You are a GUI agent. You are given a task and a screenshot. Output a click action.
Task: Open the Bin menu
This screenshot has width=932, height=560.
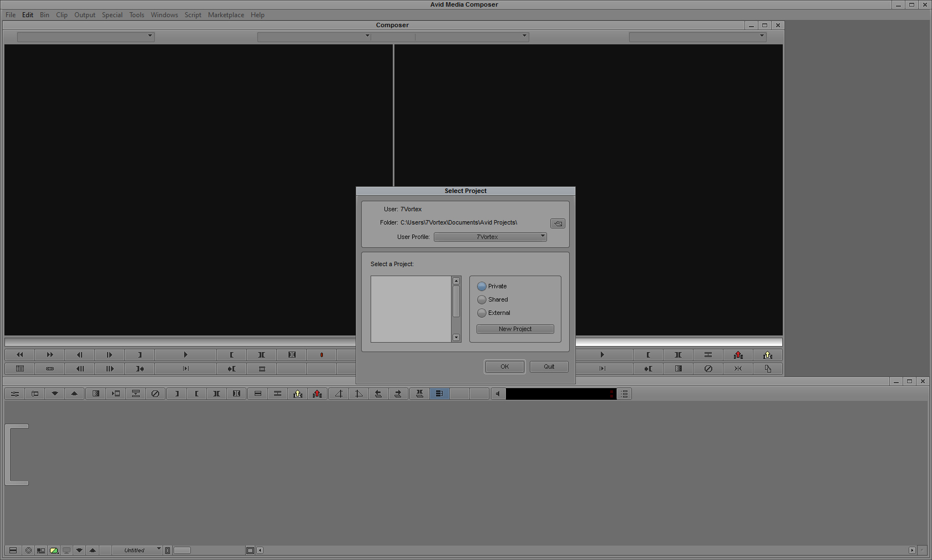[x=44, y=15]
